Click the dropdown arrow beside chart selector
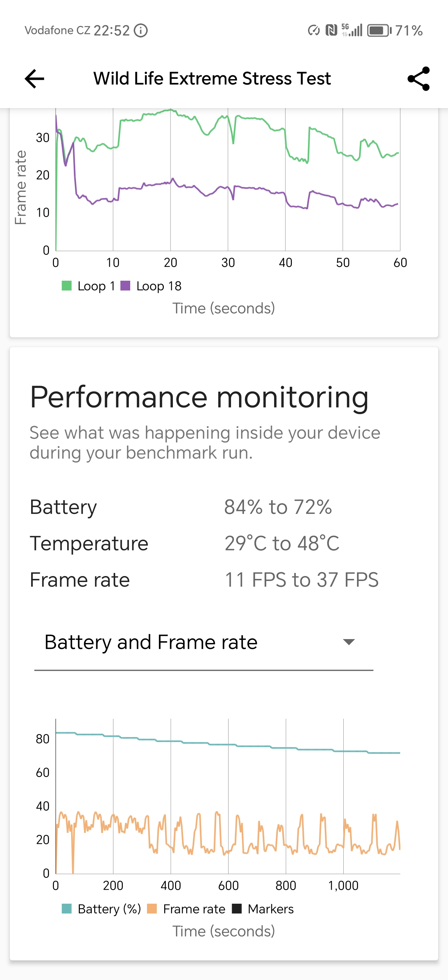The image size is (448, 980). [x=349, y=642]
